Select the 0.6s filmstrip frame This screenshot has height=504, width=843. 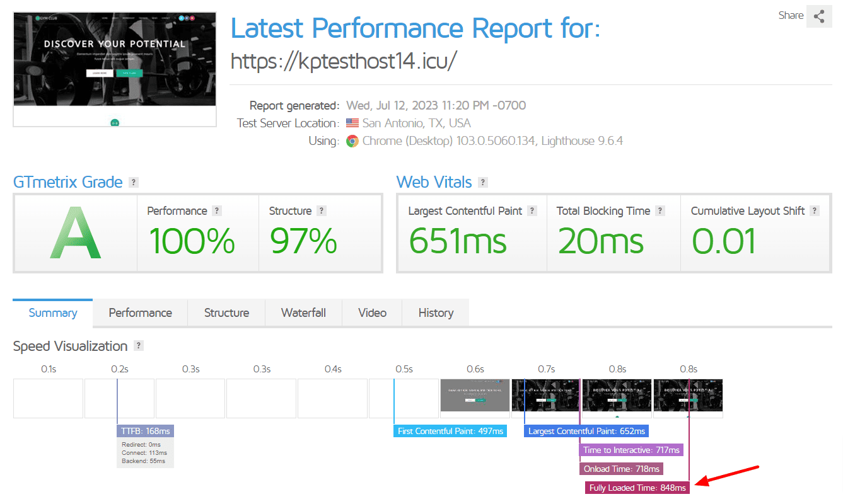pos(475,398)
